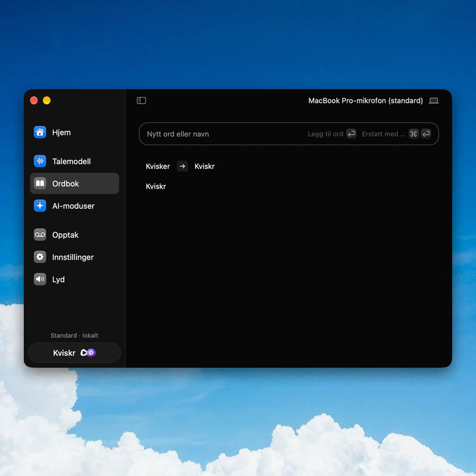This screenshot has height=476, width=476.
Task: Select the Kviskr replacement word
Action: (205, 167)
